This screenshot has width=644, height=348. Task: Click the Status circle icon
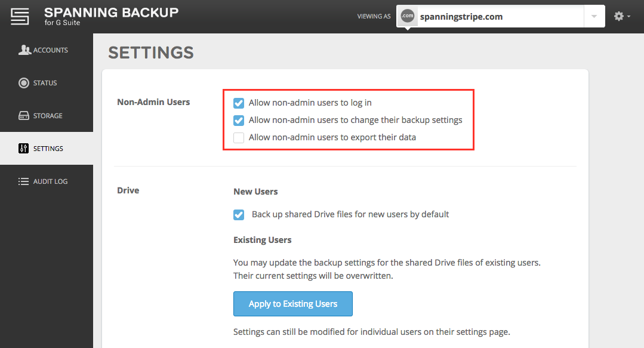[x=24, y=83]
